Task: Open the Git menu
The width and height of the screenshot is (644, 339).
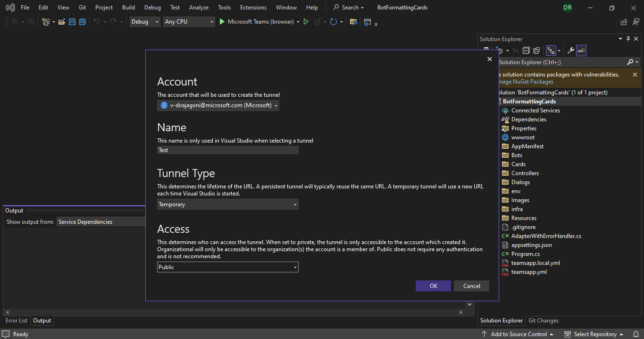Action: click(82, 8)
